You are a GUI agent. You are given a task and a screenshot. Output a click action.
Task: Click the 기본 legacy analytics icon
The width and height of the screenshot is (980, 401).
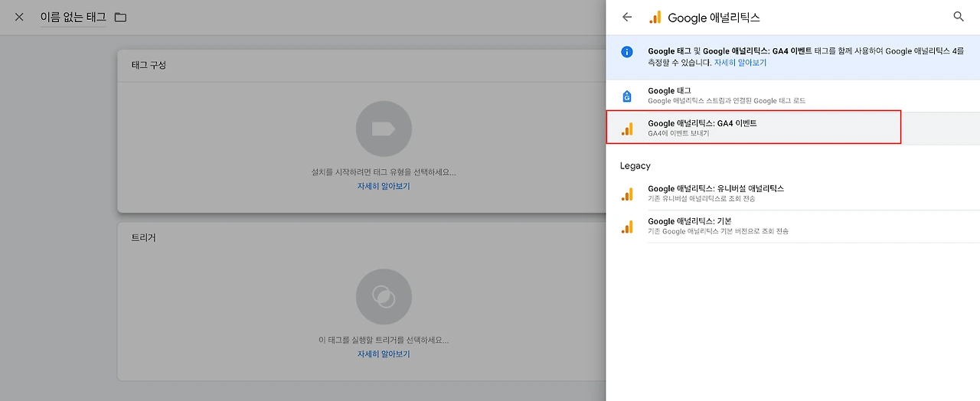coord(627,227)
